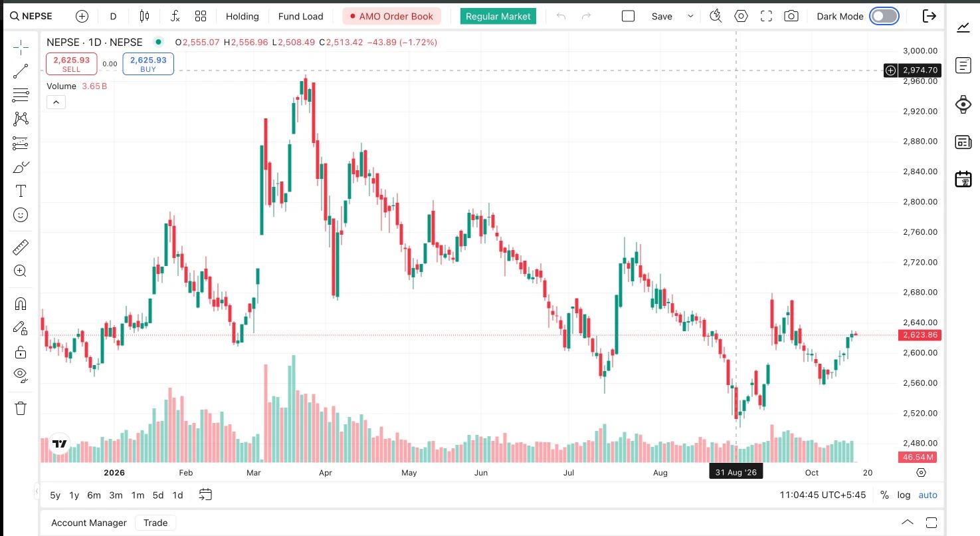Select the pattern drawing tool
This screenshot has width=980, height=536.
(x=21, y=119)
